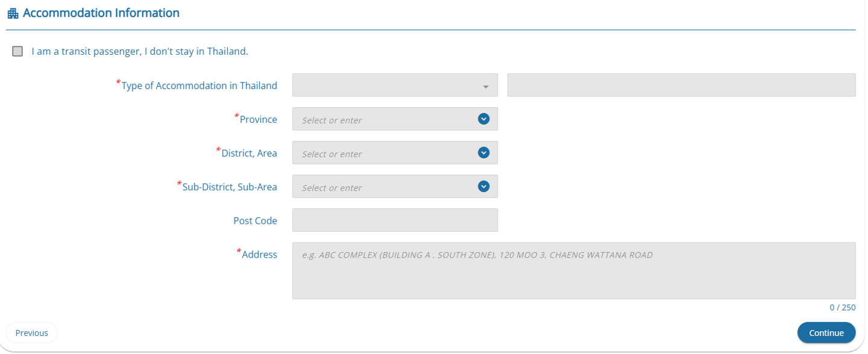Expand the District, Area list with its blue chevron
This screenshot has width=868, height=354.
483,152
